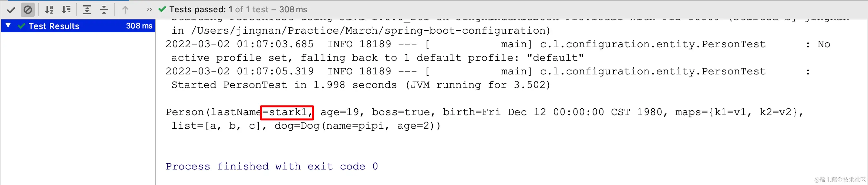The image size is (868, 185).
Task: Select the Test Results tree row
Action: click(x=78, y=26)
